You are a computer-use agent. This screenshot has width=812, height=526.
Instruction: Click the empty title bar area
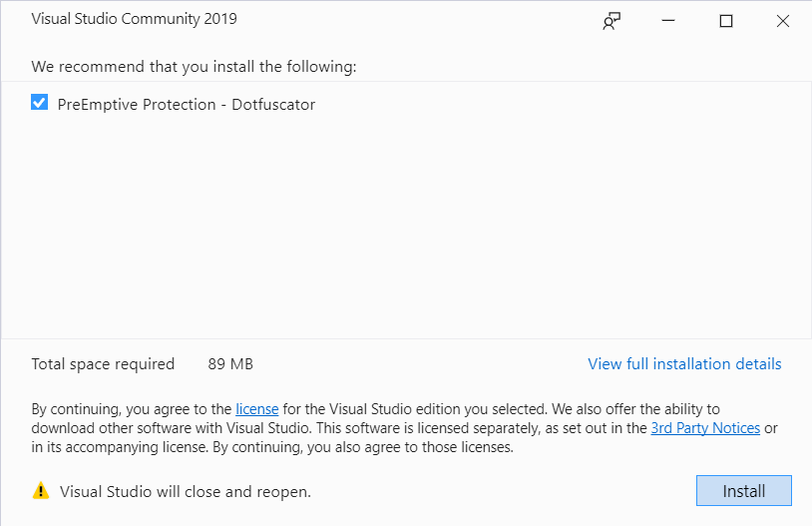419,20
